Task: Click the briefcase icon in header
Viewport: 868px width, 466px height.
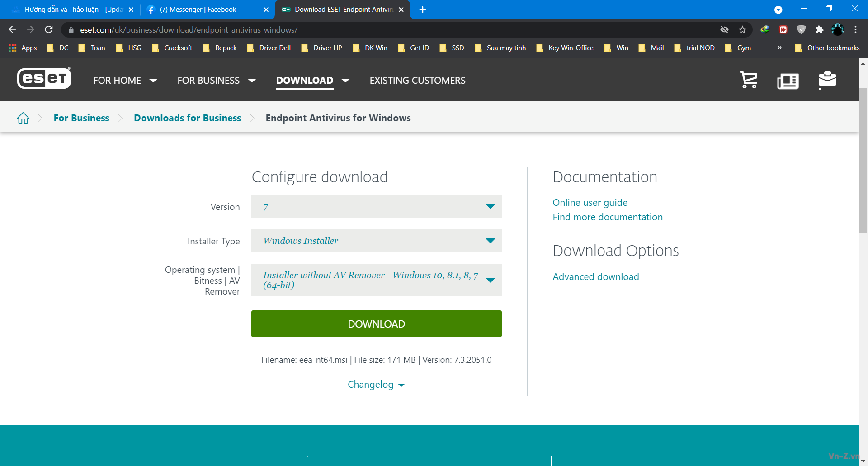Action: pos(827,80)
